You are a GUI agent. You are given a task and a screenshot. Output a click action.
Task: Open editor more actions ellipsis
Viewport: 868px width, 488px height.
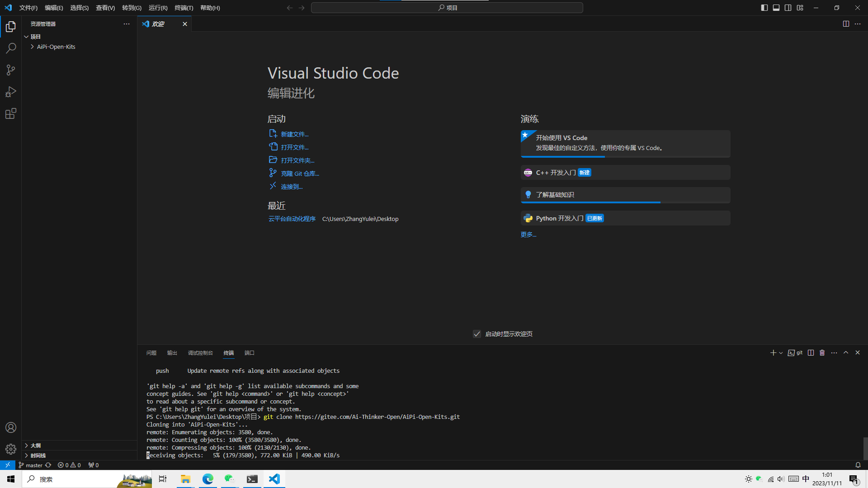[x=858, y=24]
